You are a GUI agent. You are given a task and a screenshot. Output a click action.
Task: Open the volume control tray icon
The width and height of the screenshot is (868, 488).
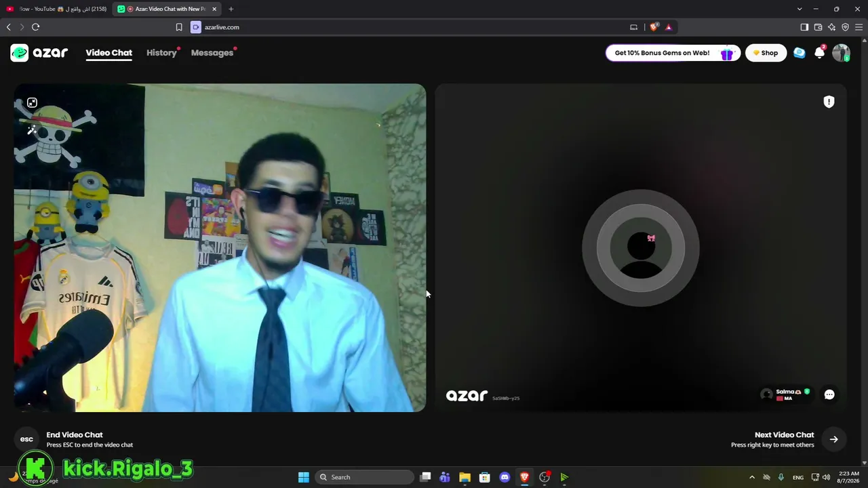pos(826,477)
